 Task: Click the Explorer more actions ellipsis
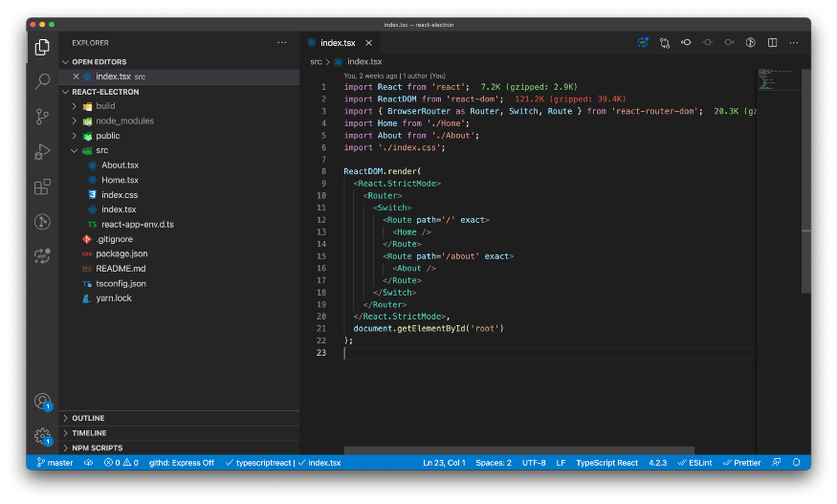click(282, 43)
